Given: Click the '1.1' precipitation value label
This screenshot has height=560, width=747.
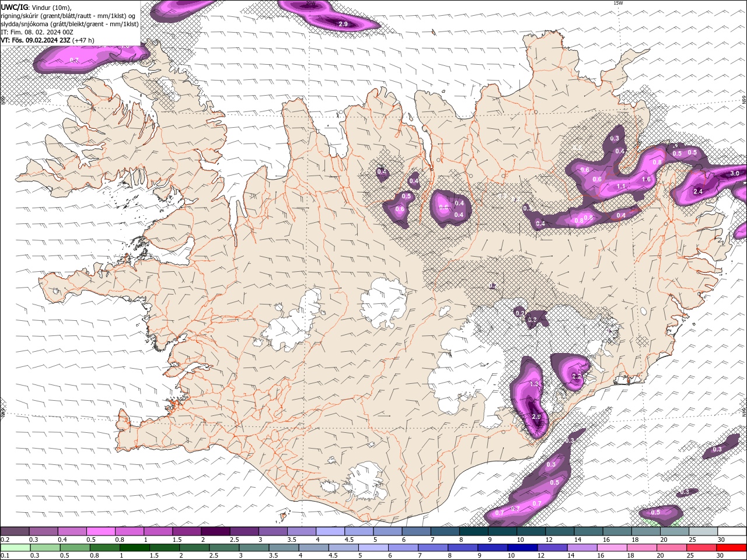Looking at the screenshot, I should click(x=621, y=187).
